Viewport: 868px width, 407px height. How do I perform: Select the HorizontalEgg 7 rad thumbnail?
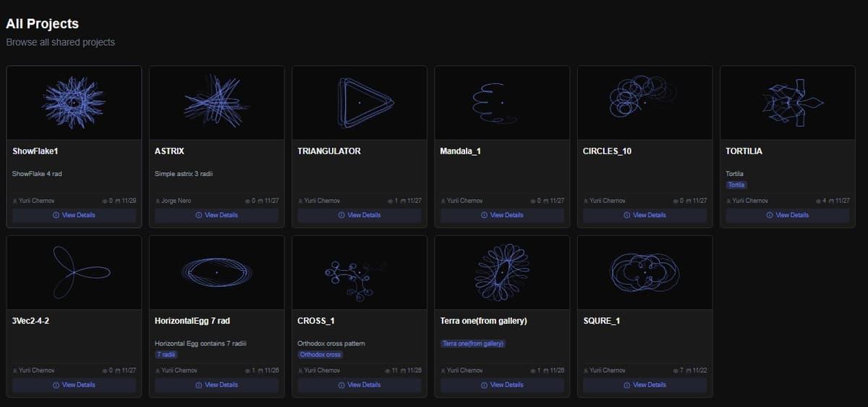[x=217, y=272]
